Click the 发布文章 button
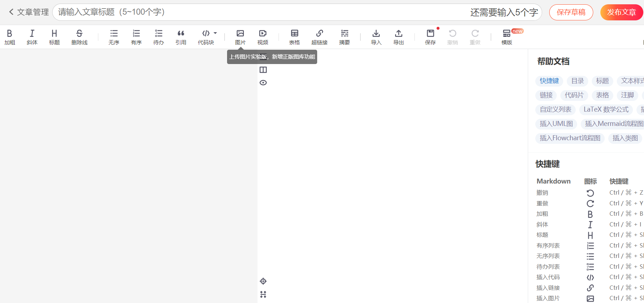 click(621, 12)
